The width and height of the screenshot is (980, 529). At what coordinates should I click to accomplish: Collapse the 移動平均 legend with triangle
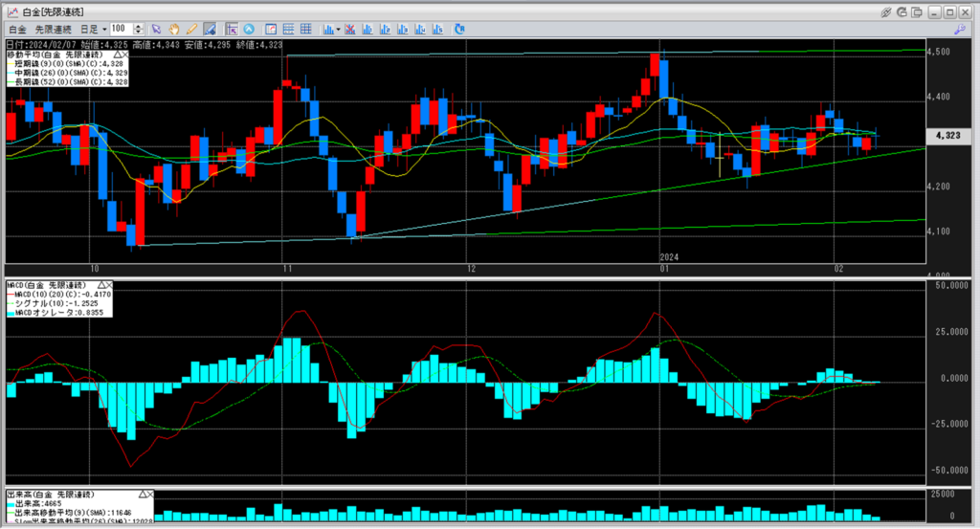[117, 55]
